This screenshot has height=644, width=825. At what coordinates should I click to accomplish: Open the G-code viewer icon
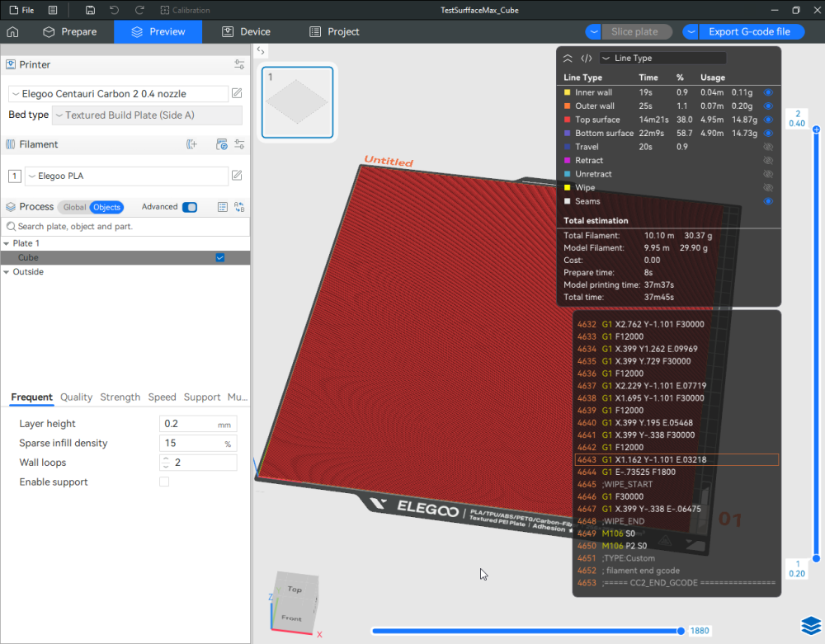[x=585, y=58]
